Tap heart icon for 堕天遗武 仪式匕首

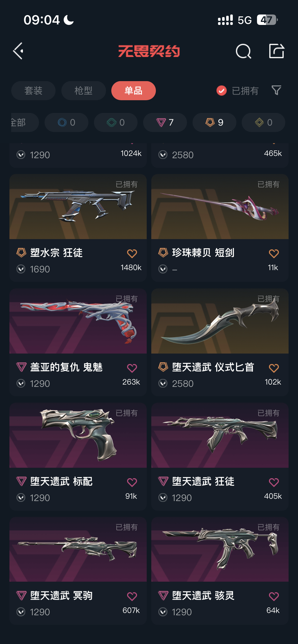pos(274,368)
